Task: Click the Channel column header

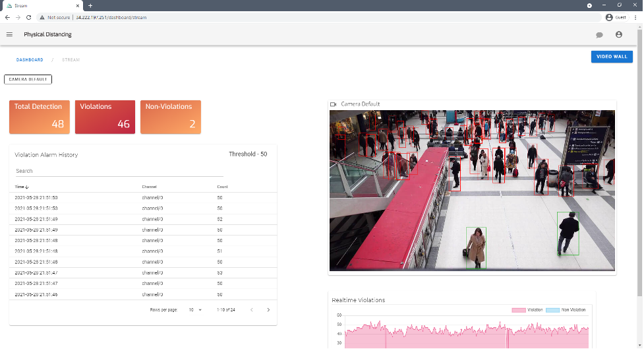Action: [149, 187]
